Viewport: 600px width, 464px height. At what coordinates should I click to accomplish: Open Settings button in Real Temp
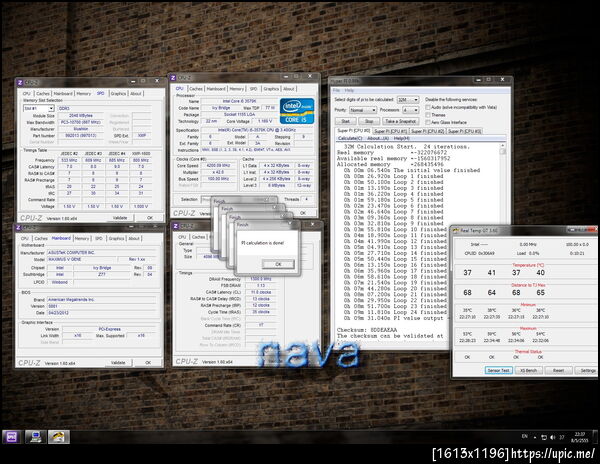point(587,370)
